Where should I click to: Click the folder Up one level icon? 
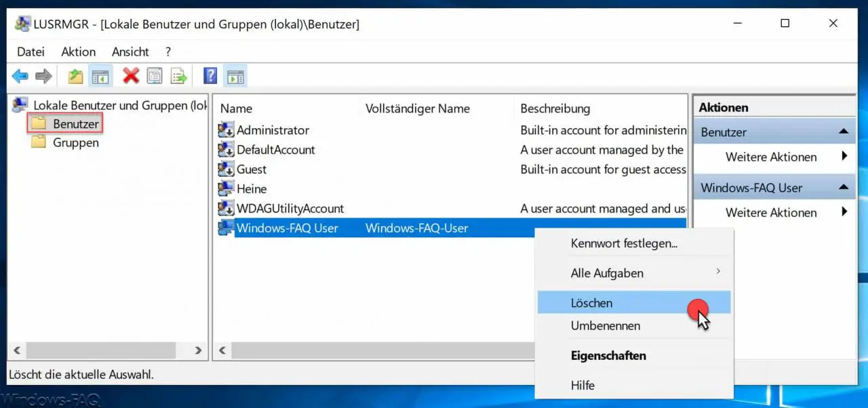[x=76, y=77]
